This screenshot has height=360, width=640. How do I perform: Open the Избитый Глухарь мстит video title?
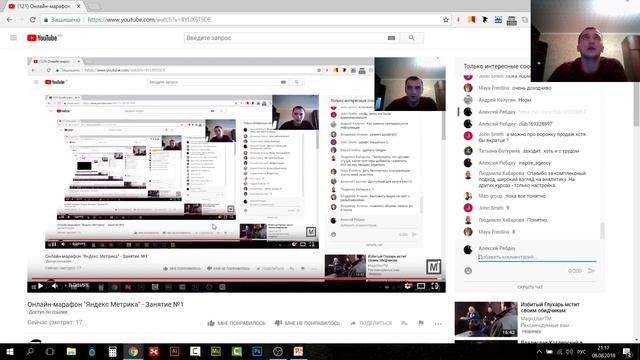[x=550, y=307]
